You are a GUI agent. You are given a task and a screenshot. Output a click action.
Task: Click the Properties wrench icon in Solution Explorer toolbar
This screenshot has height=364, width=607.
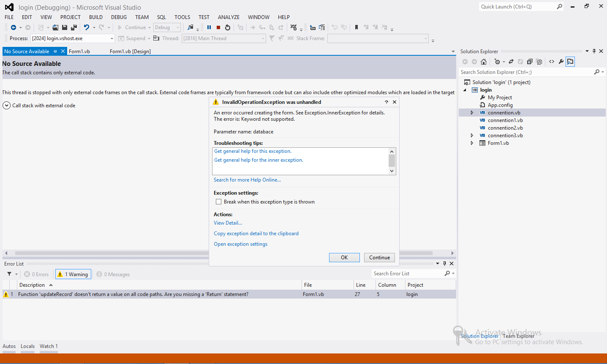tap(561, 62)
